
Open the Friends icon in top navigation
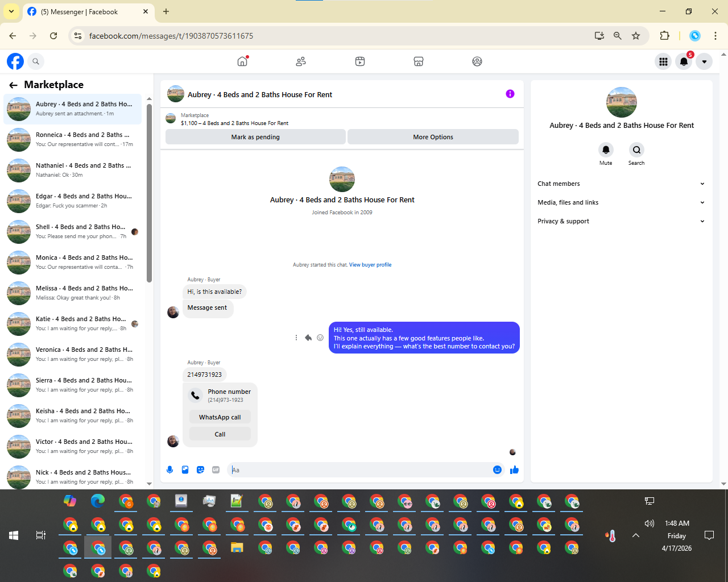click(301, 61)
